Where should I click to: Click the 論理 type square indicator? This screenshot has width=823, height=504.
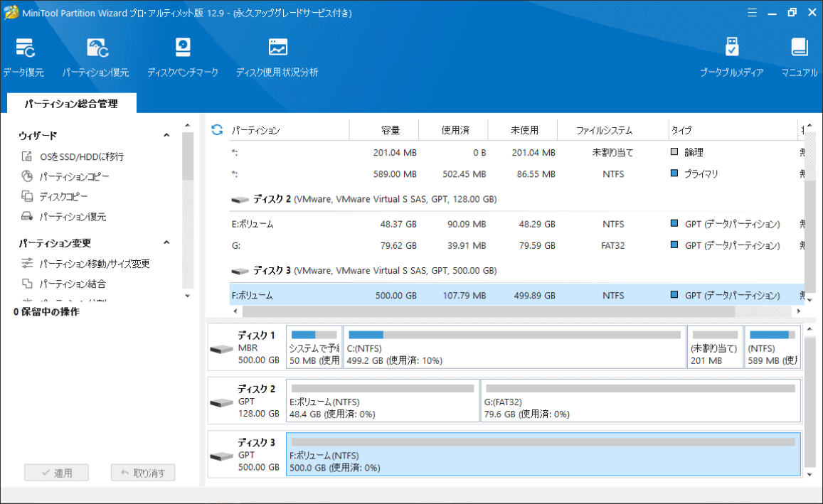(x=674, y=151)
